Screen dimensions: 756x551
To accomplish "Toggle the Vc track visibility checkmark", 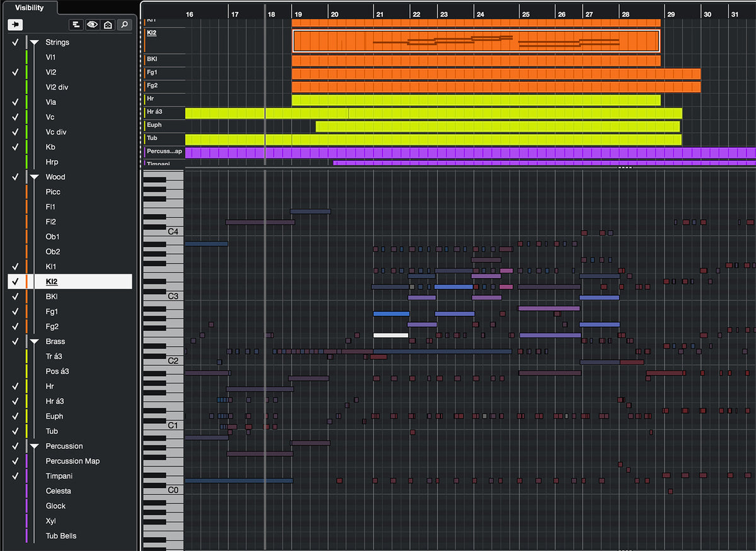I will pyautogui.click(x=15, y=117).
